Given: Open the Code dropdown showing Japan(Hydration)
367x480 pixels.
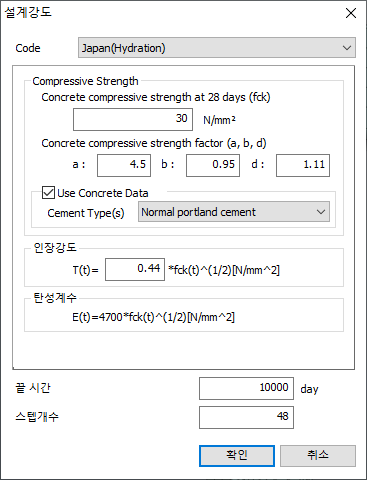Looking at the screenshot, I should click(x=217, y=48).
